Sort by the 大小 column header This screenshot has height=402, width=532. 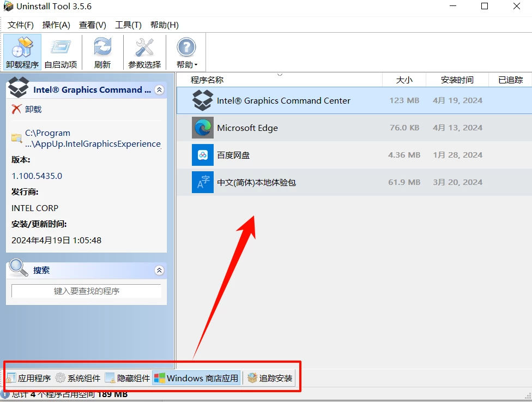coord(404,80)
